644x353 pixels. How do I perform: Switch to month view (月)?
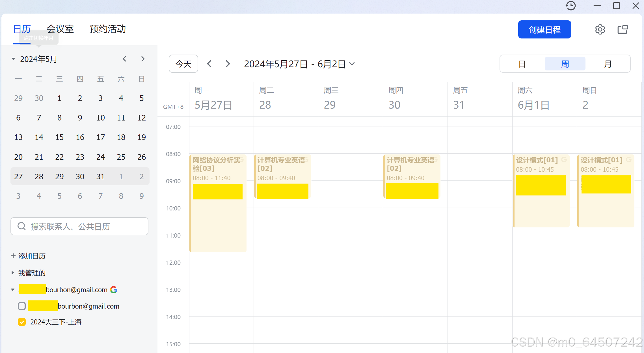pyautogui.click(x=608, y=64)
